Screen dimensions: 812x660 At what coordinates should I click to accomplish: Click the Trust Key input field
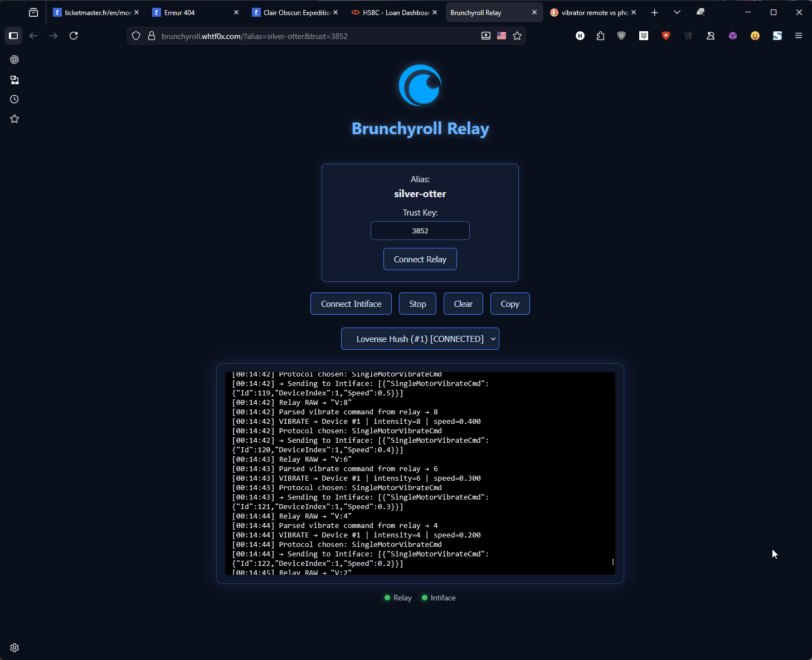point(420,231)
